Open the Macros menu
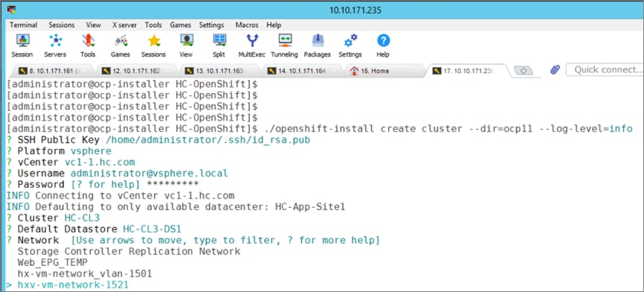644x292 pixels. pos(247,25)
